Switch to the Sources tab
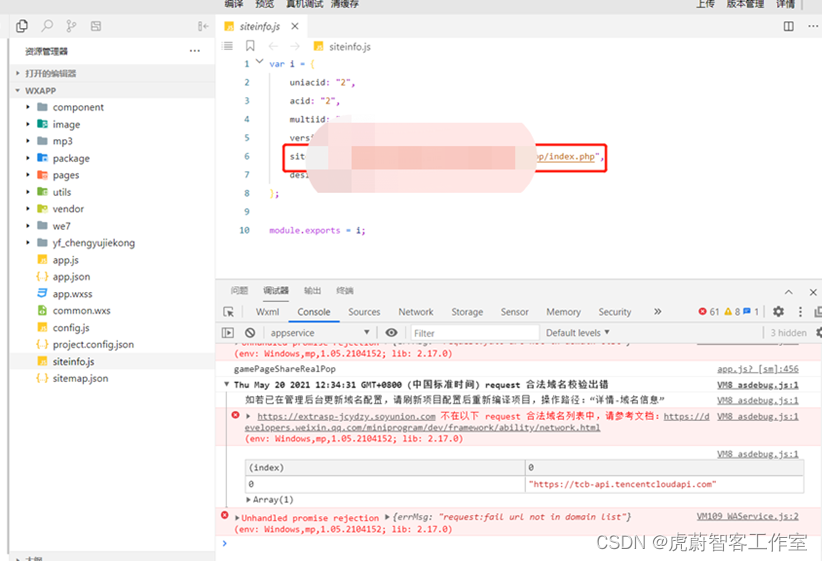 pos(364,312)
